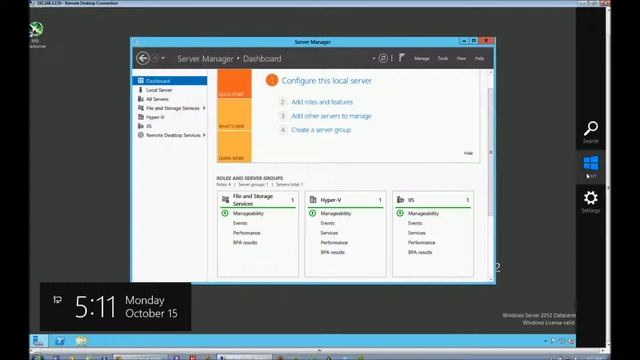Select Local Server in the left pane
The width and height of the screenshot is (640, 360).
[x=170, y=90]
